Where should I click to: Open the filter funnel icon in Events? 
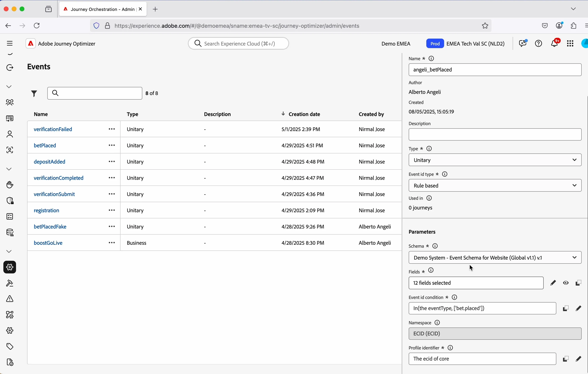pyautogui.click(x=34, y=94)
